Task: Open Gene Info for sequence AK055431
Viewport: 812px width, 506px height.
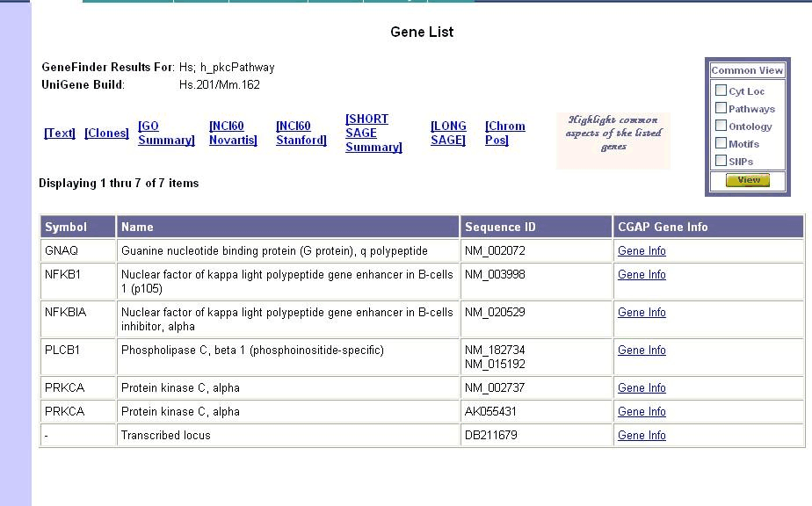Action: pyautogui.click(x=642, y=412)
